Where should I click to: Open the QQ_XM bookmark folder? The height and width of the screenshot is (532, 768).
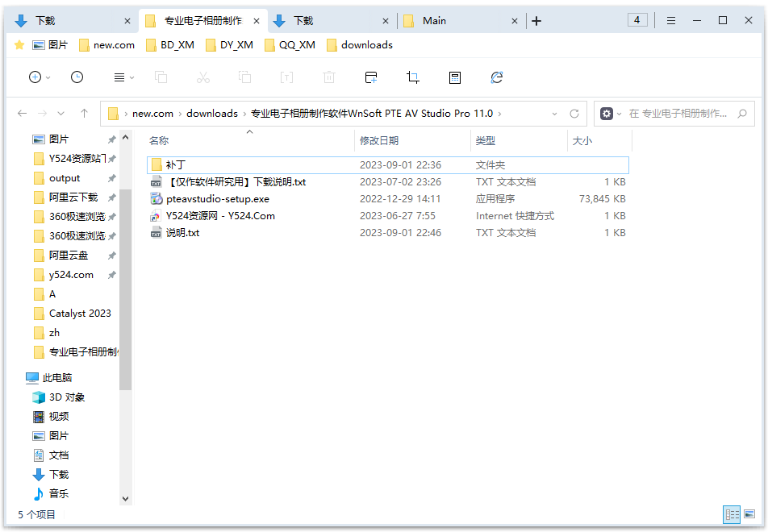(290, 45)
